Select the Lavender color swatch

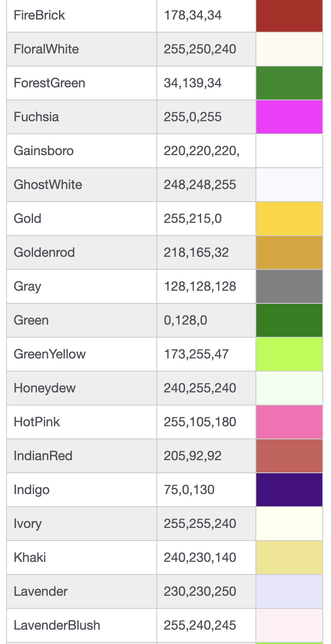point(289,591)
